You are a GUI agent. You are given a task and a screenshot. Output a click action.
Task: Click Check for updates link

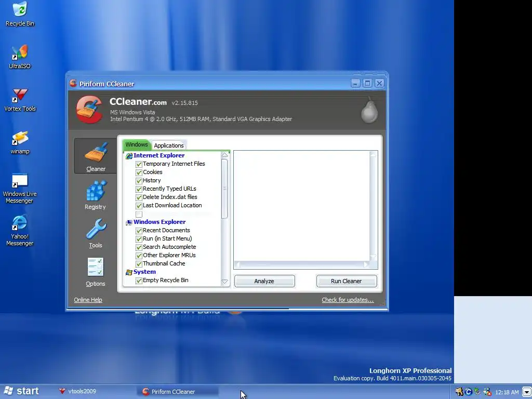point(348,300)
